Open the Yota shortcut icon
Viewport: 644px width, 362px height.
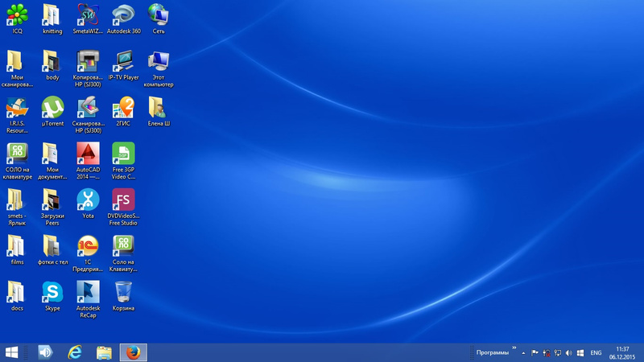click(x=88, y=200)
